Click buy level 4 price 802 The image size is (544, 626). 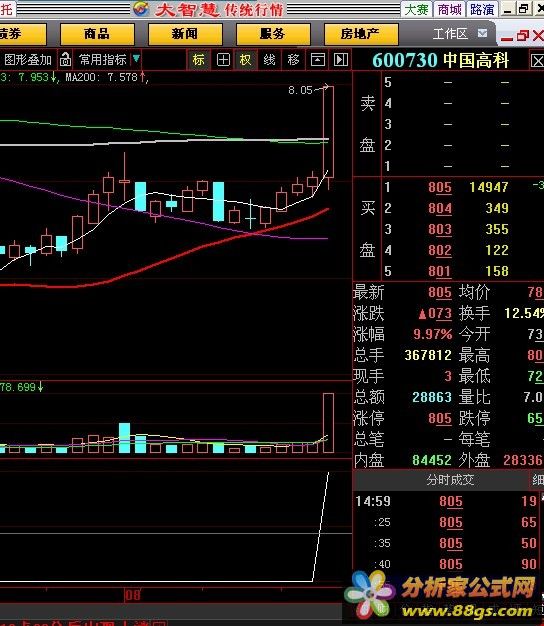[x=440, y=250]
